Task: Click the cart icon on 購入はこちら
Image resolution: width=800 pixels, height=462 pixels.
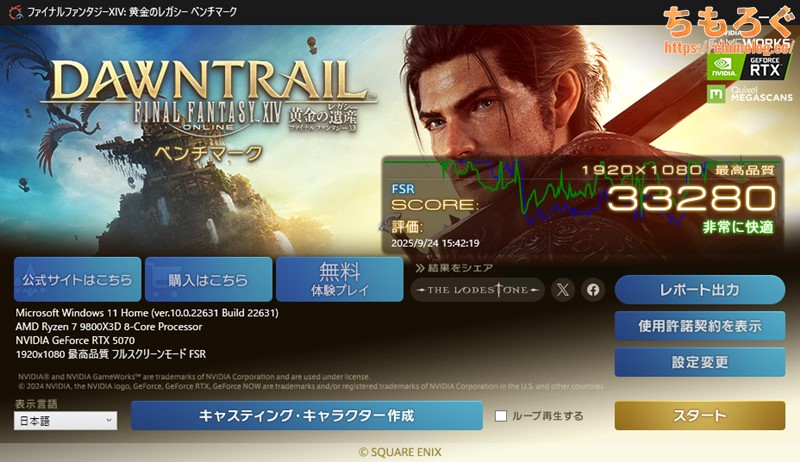Action: (x=159, y=279)
